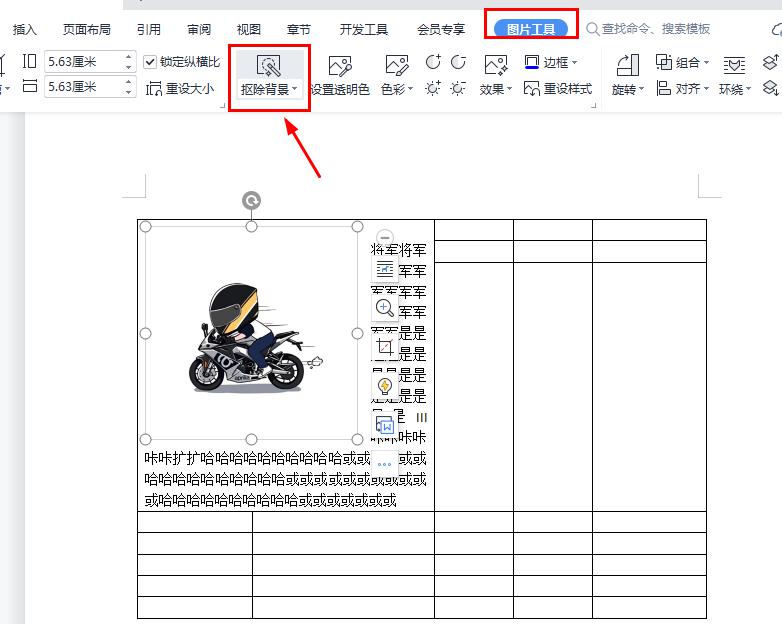Collapse the floating toolbar with minus button
Viewport: 782px width, 624px height.
385,237
